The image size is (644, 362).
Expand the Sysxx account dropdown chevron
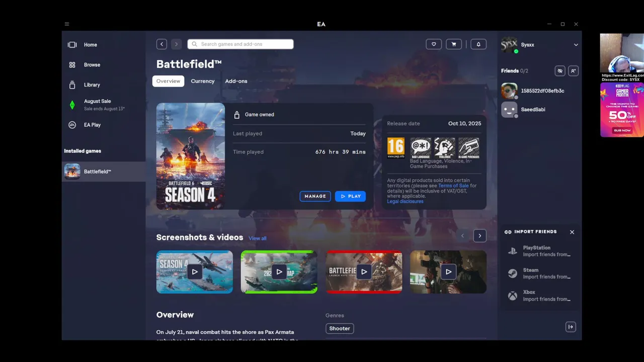[576, 45]
